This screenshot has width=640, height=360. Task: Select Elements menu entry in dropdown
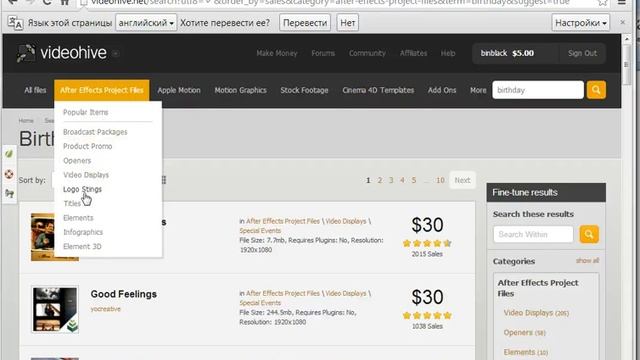[78, 218]
